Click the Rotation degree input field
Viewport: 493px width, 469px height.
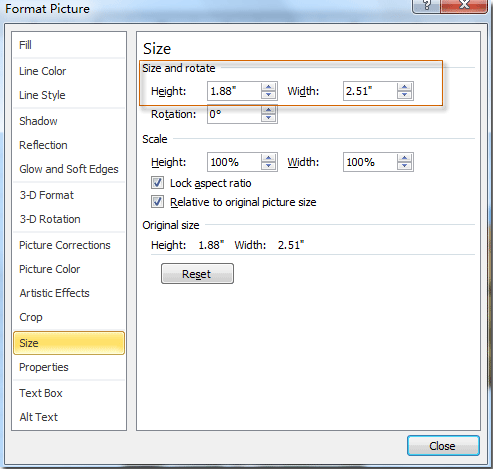point(234,114)
